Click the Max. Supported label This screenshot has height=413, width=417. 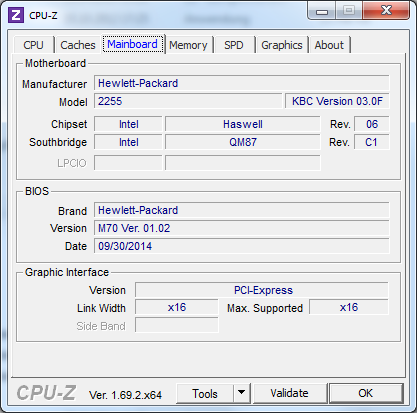pos(265,308)
